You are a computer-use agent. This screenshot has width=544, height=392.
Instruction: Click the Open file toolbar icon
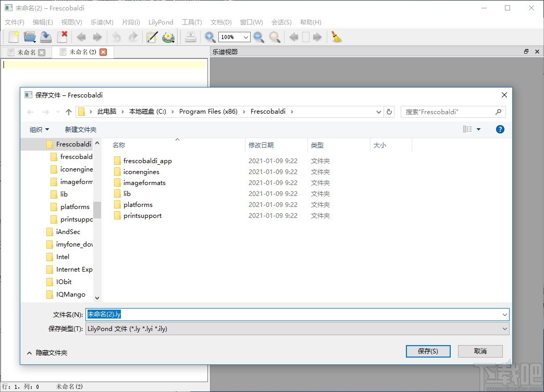click(30, 37)
